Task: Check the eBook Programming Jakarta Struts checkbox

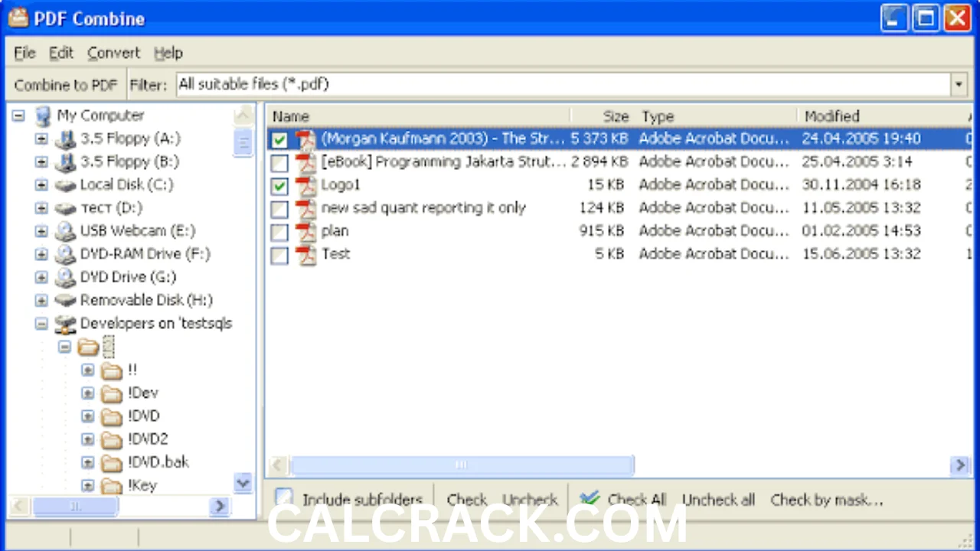Action: pyautogui.click(x=279, y=163)
